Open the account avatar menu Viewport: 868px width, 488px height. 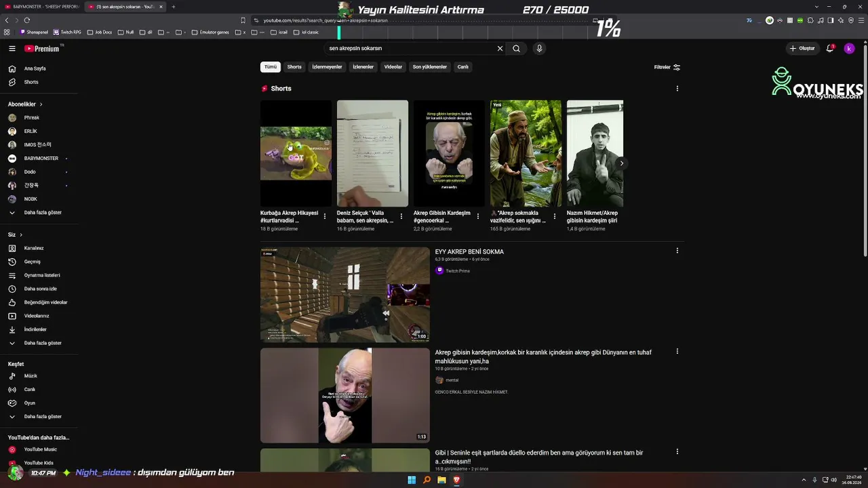click(849, 49)
